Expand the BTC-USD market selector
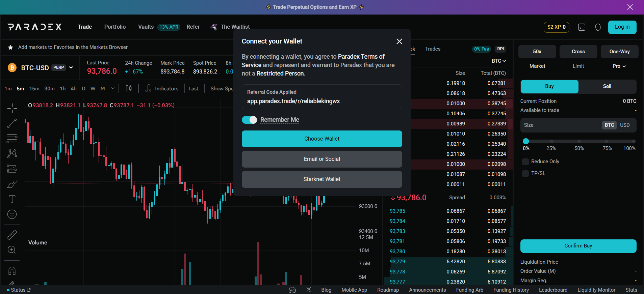The height and width of the screenshot is (294, 644). click(x=40, y=68)
